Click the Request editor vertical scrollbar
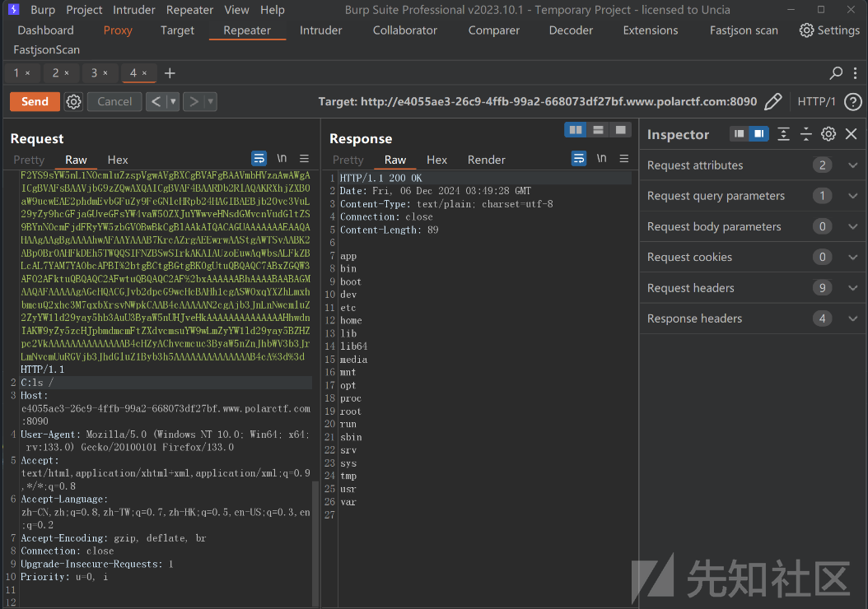The image size is (868, 609). (x=315, y=545)
